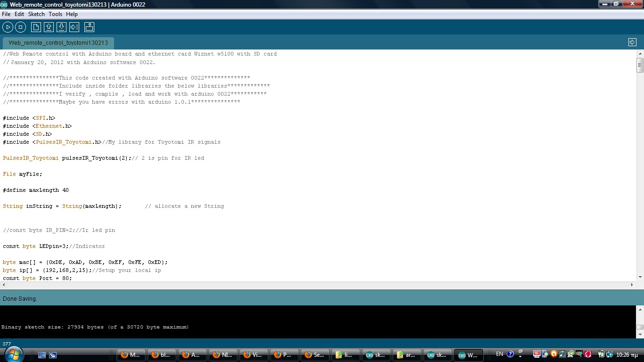The height and width of the screenshot is (362, 644).
Task: Switch to the Firefox 'Se...' taskbar window
Action: (x=314, y=355)
